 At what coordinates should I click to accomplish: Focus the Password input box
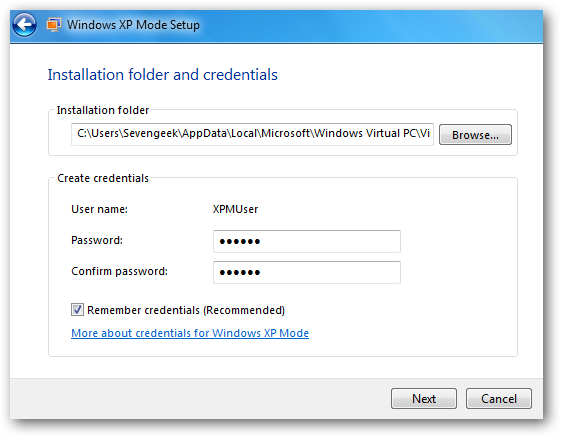[307, 241]
